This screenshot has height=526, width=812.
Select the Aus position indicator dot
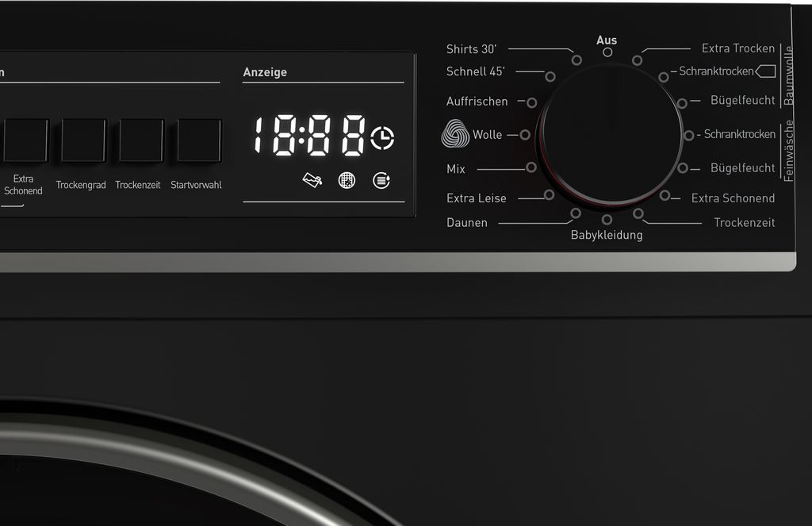click(607, 52)
